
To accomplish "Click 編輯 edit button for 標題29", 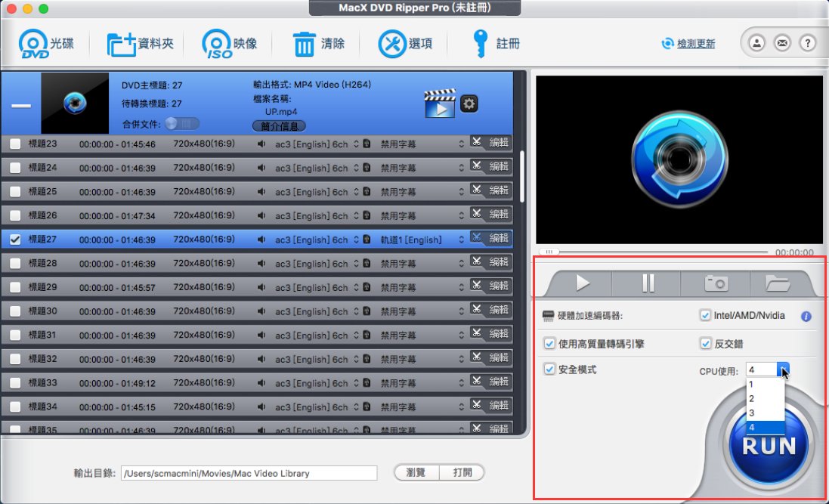I will pos(499,286).
